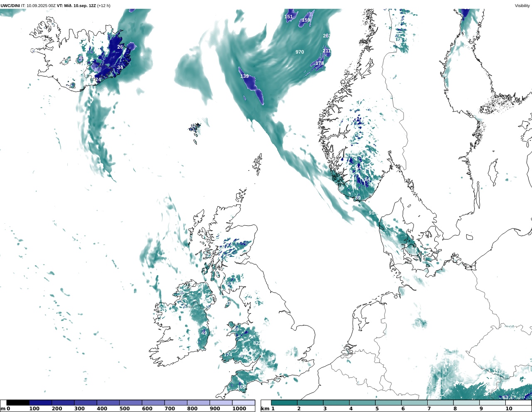Viewport: 532px width, 412px height.
Task: Click the '24' value on Iceland's south coast
Action: [x=98, y=79]
